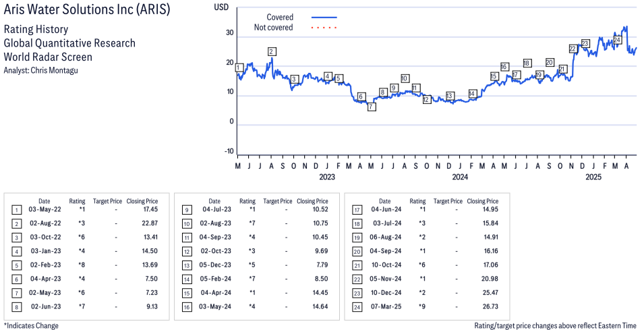
Task: Click Closing Price header in the third table
Action: tap(483, 201)
